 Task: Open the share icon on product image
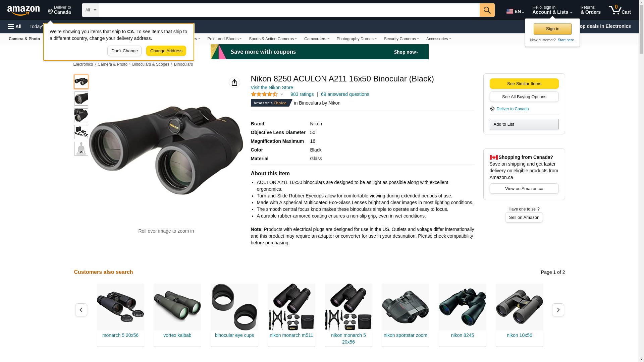(234, 82)
